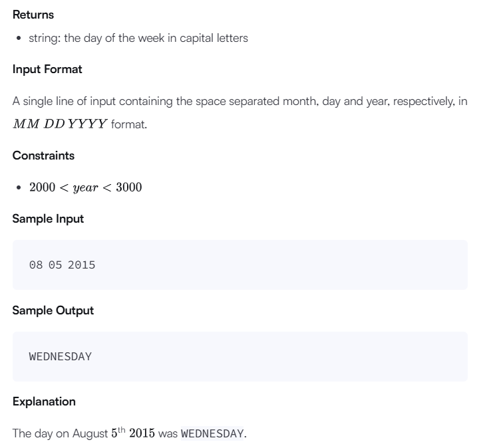
Task: Click 'The day on August' explanation text
Action: [61, 433]
